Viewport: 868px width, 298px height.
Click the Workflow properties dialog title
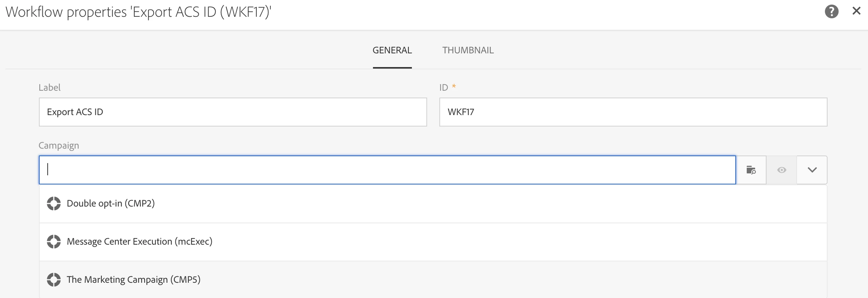point(138,12)
